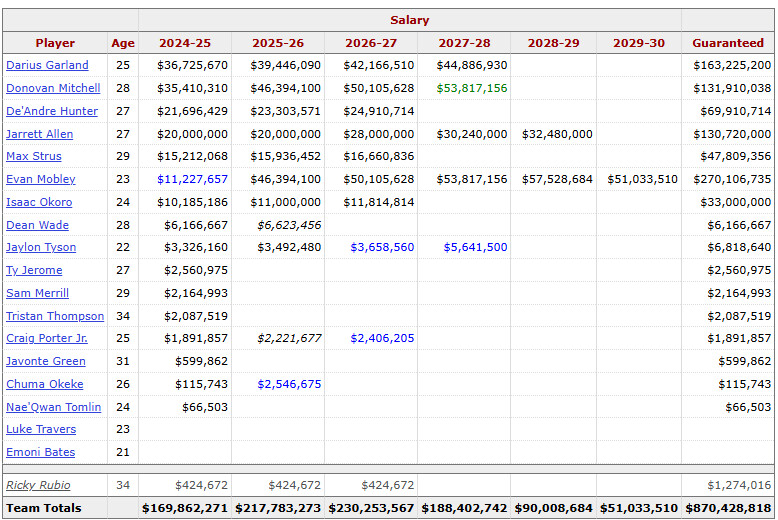The width and height of the screenshot is (778, 520).
Task: Click the Age column header
Action: coord(123,43)
